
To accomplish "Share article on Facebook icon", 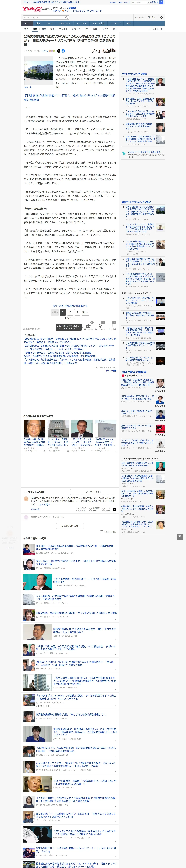I will pos(63,51).
